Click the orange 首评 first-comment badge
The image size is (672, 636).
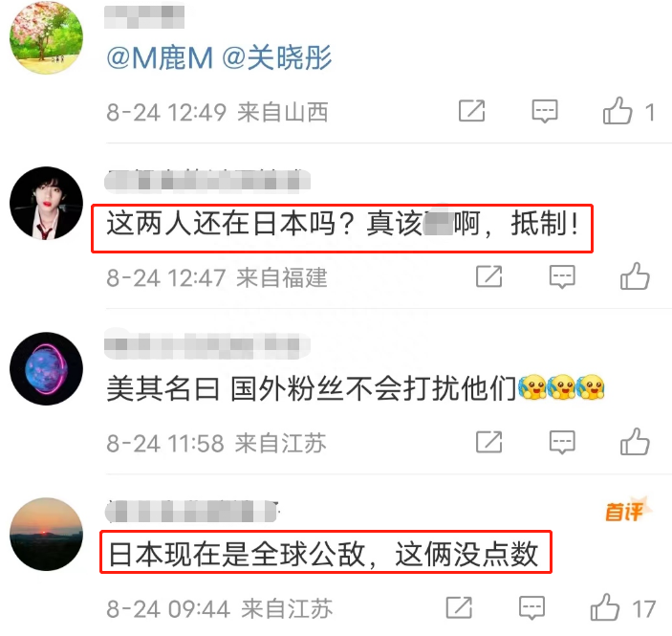(x=627, y=510)
